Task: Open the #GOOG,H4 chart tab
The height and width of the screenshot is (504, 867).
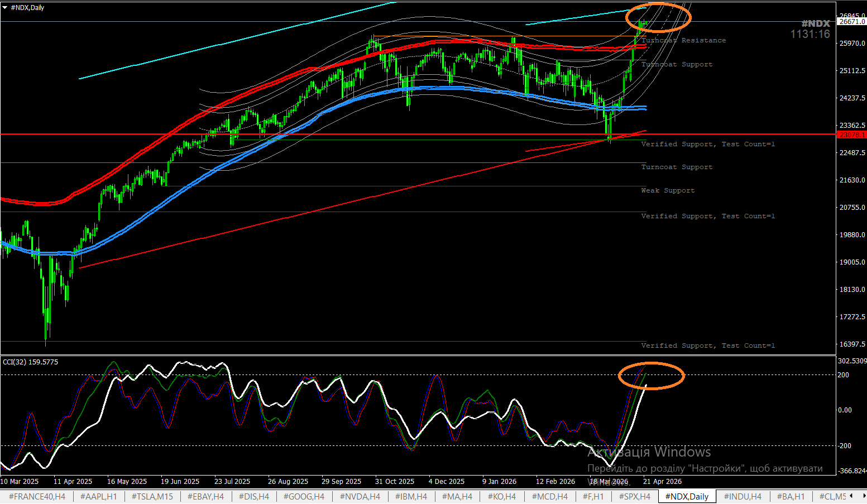Action: 304,496
